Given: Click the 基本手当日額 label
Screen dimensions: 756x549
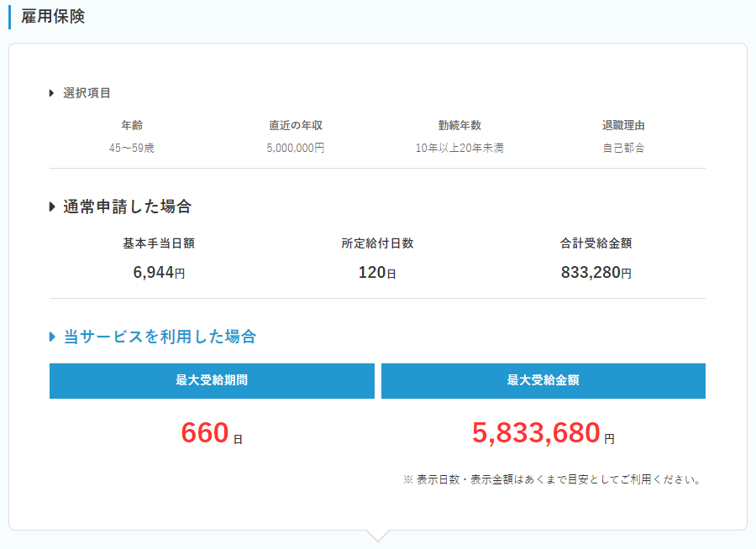Looking at the screenshot, I should coord(159,243).
